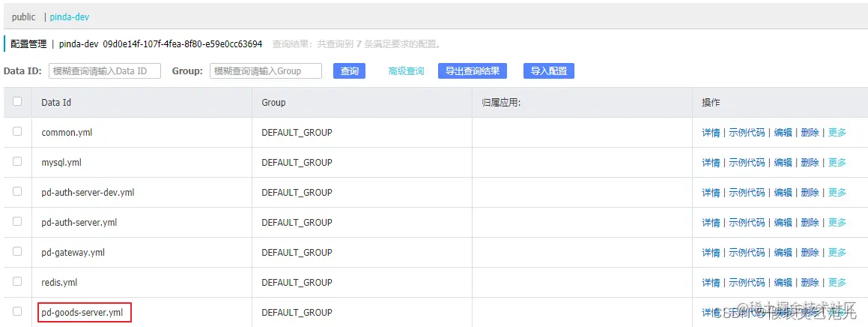This screenshot has width=868, height=327.
Task: Select the pd-auth-server.yml row checkbox
Action: point(17,221)
